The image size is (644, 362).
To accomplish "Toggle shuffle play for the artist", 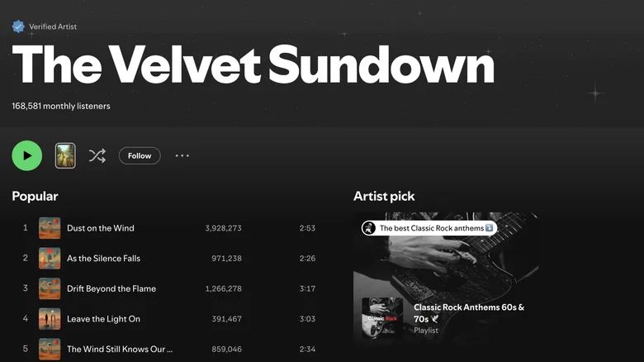I will click(x=97, y=155).
